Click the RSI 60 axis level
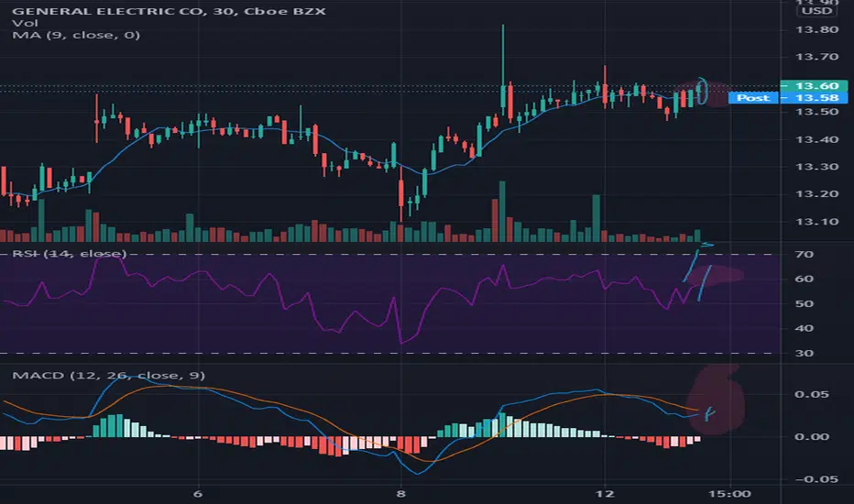Viewport: 854px width, 504px height. click(805, 279)
